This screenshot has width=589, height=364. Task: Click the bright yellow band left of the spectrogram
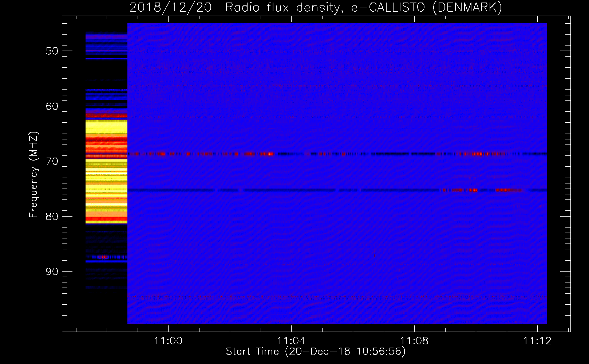click(x=106, y=127)
